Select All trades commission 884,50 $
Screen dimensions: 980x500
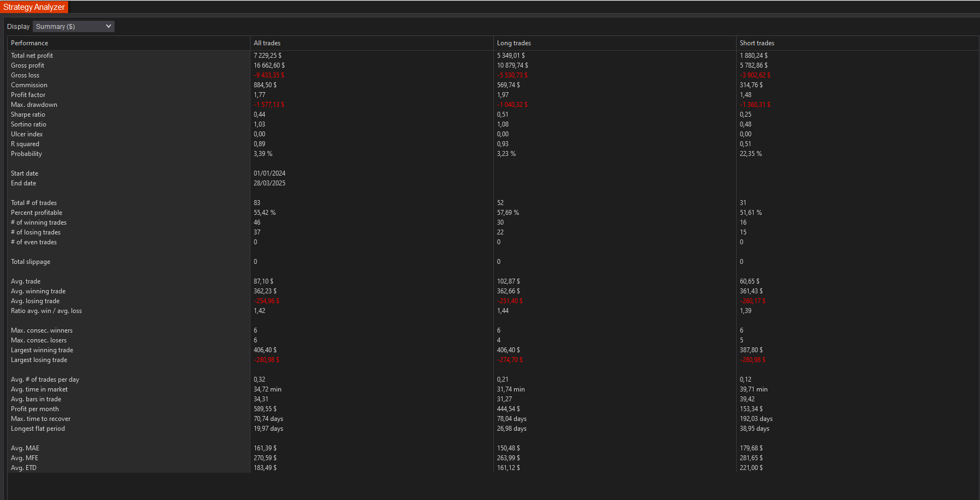[265, 85]
